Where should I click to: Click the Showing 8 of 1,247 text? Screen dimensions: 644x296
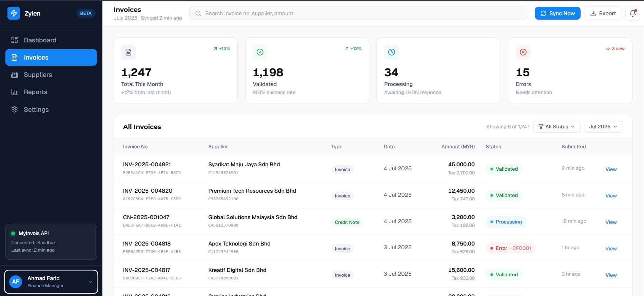point(508,127)
